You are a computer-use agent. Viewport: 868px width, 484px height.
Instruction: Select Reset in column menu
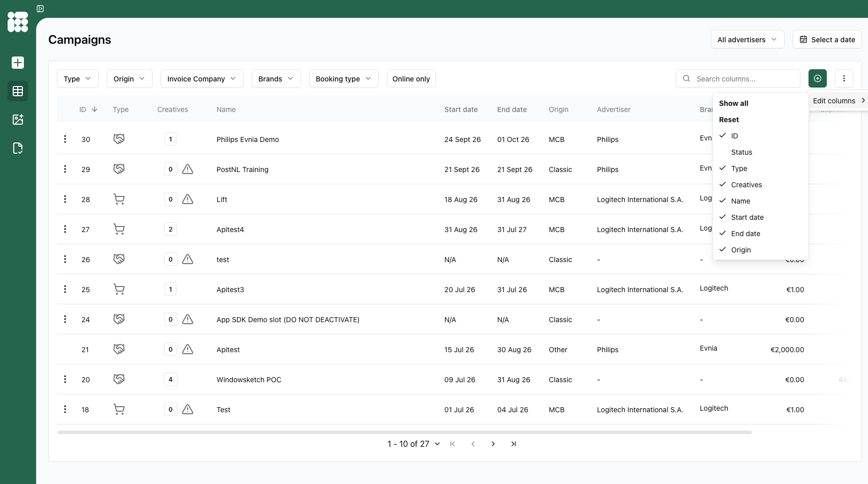[x=761, y=120]
